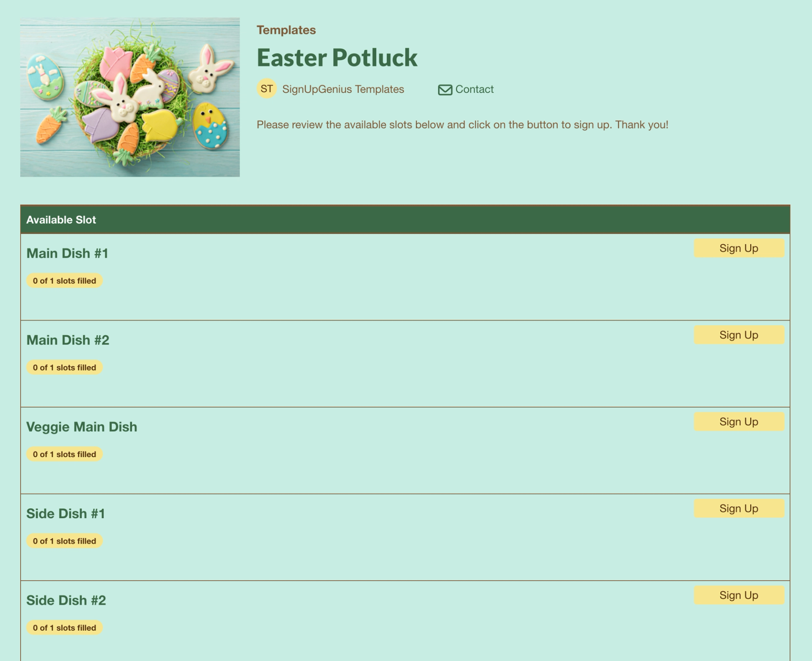Click the Easter Potluck title
Viewport: 812px width, 661px height.
(337, 57)
